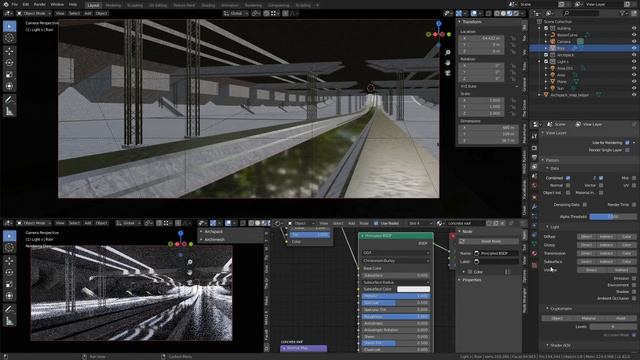Select the Cursor tool in top viewport
The width and height of the screenshot is (640, 360).
(9, 38)
